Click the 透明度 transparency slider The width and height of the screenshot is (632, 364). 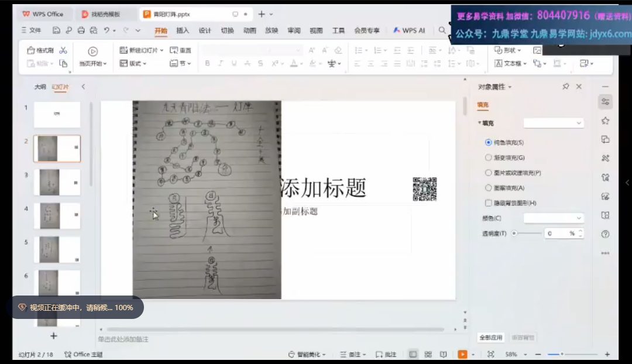click(527, 233)
